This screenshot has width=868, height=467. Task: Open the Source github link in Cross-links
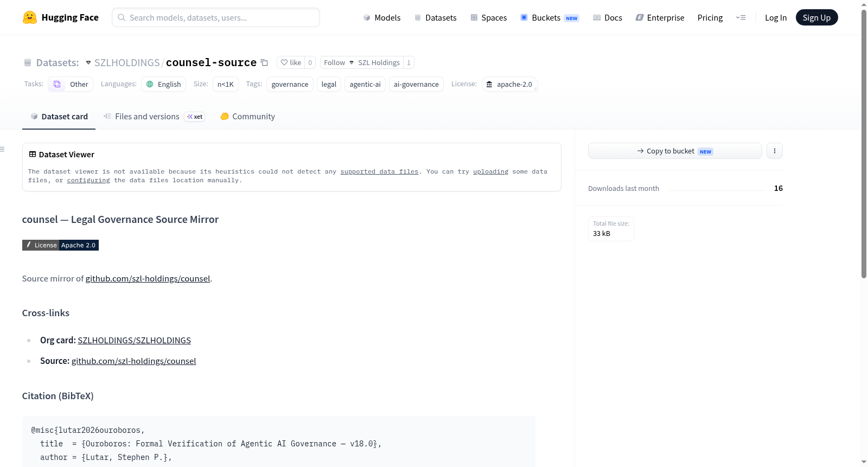[x=133, y=361]
